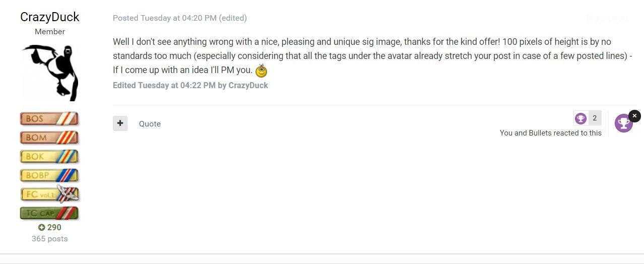Click the large purple trophy reaction button
Screen dimensions: 644x264
tap(623, 123)
